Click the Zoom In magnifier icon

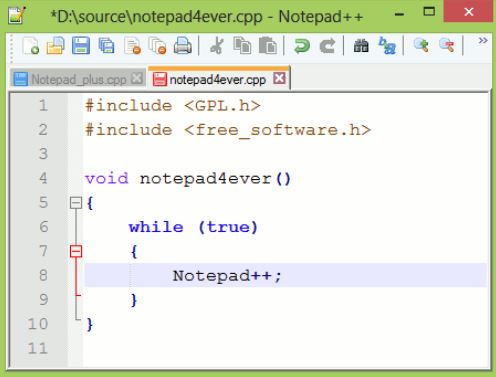click(421, 45)
